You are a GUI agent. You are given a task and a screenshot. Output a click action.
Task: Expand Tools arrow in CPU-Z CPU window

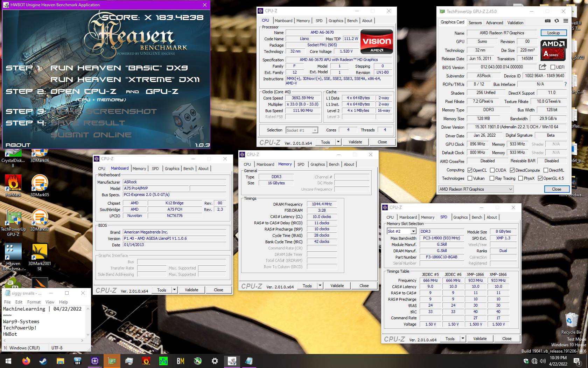338,142
